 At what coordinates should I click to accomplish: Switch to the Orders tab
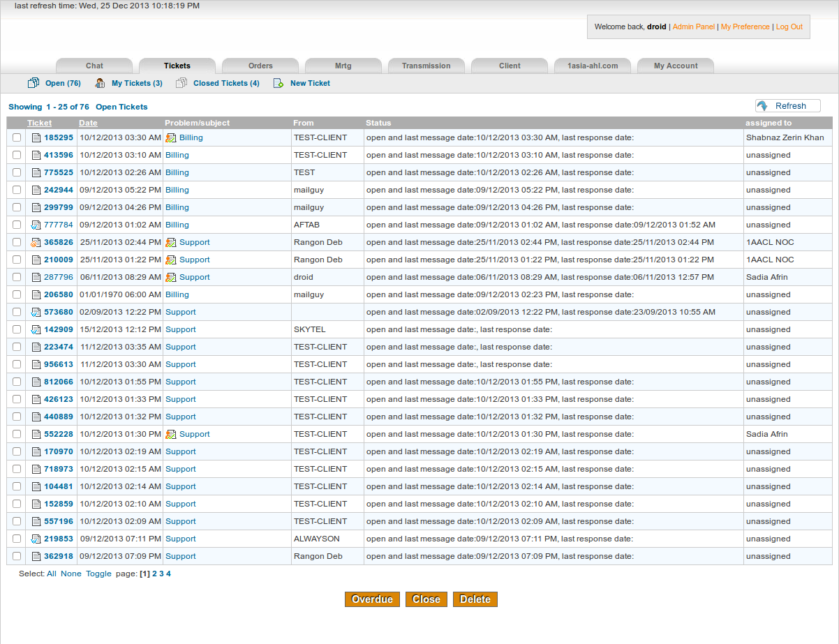pos(260,66)
